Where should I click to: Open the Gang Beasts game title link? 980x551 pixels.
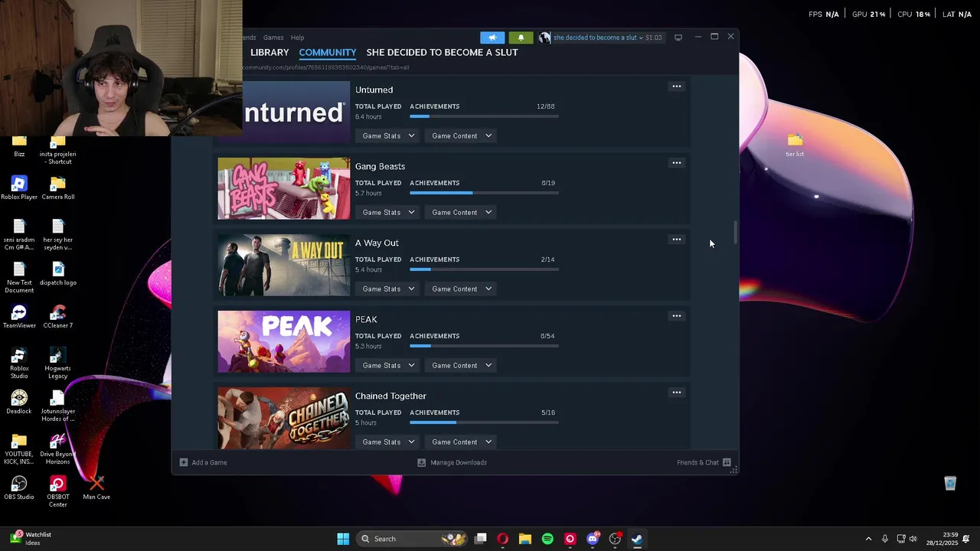tap(380, 166)
